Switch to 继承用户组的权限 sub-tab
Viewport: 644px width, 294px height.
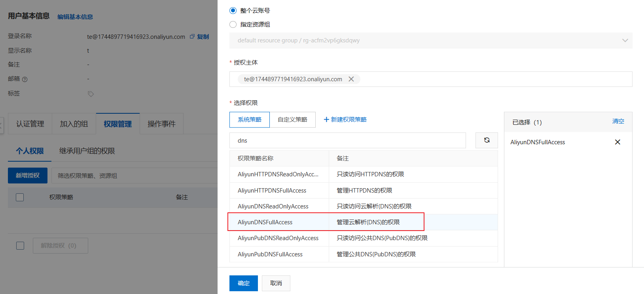coord(87,151)
